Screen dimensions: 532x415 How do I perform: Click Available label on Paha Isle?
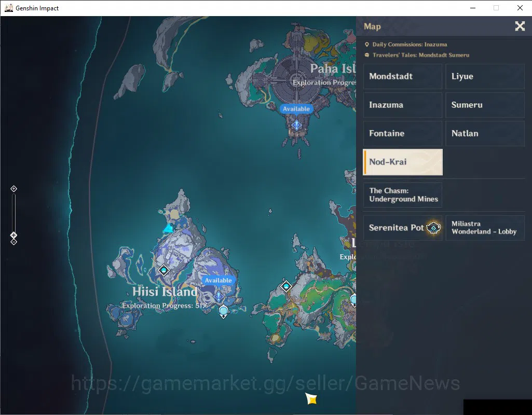[296, 109]
